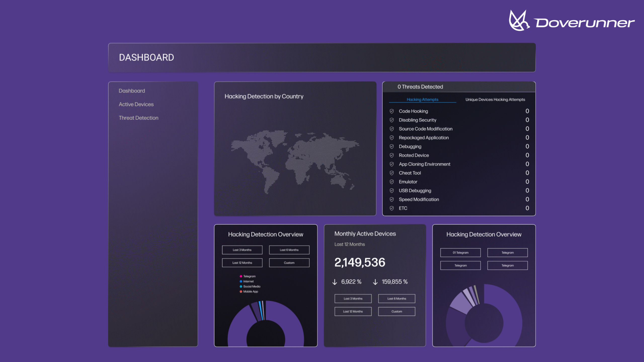Click the DASHBOARD header title
The width and height of the screenshot is (644, 362).
click(x=146, y=57)
